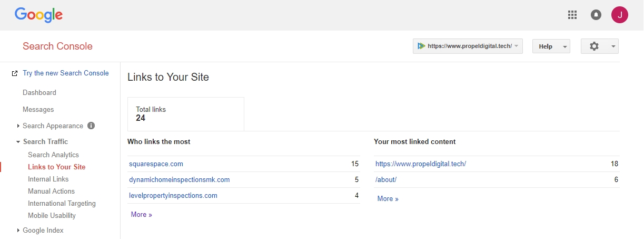This screenshot has height=239, width=644.
Task: Click the count 4 for levelpropertyinspections.com
Action: (x=356, y=196)
